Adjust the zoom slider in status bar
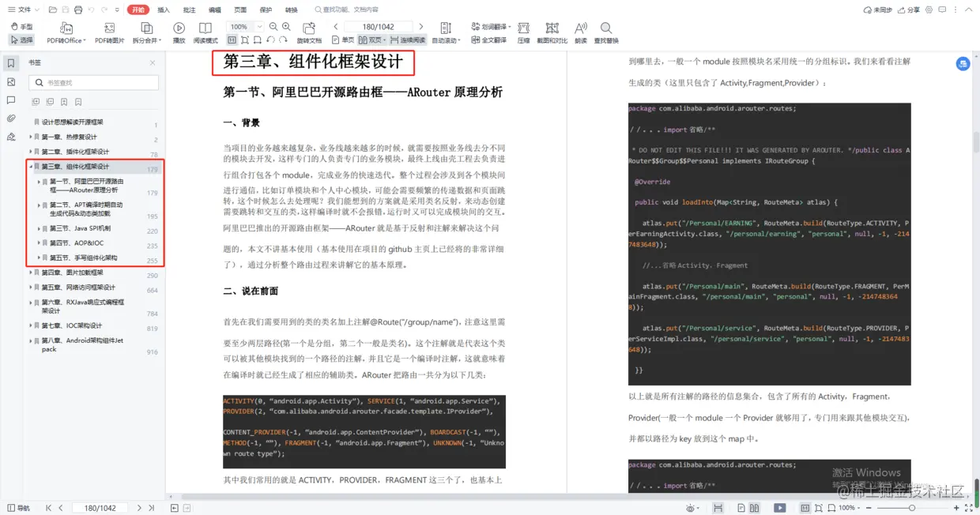 click(913, 508)
